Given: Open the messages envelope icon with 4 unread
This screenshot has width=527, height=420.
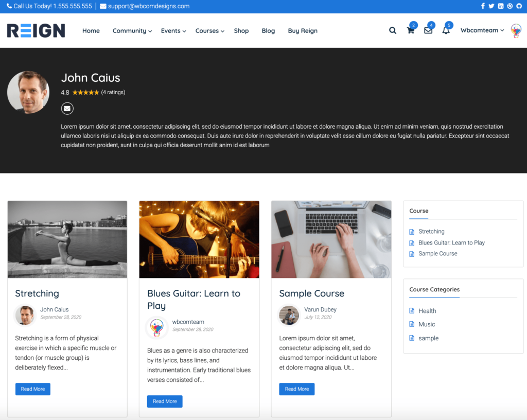Looking at the screenshot, I should click(x=428, y=30).
